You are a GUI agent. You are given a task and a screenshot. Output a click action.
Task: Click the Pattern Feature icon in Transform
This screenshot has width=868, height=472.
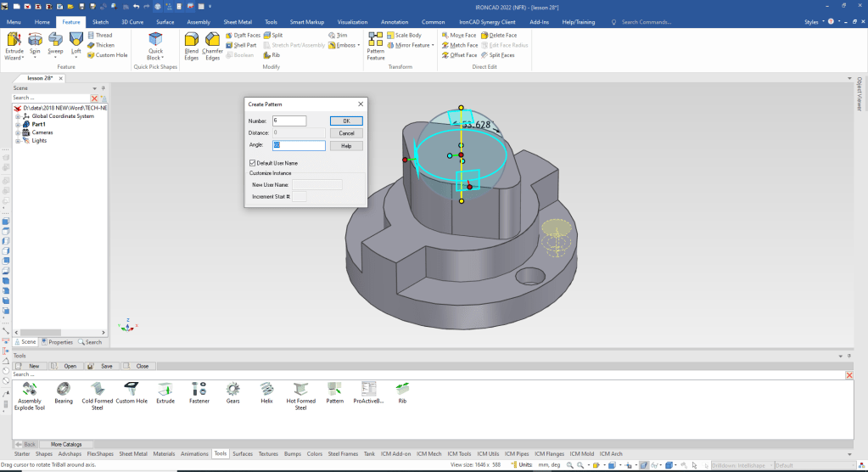click(375, 41)
